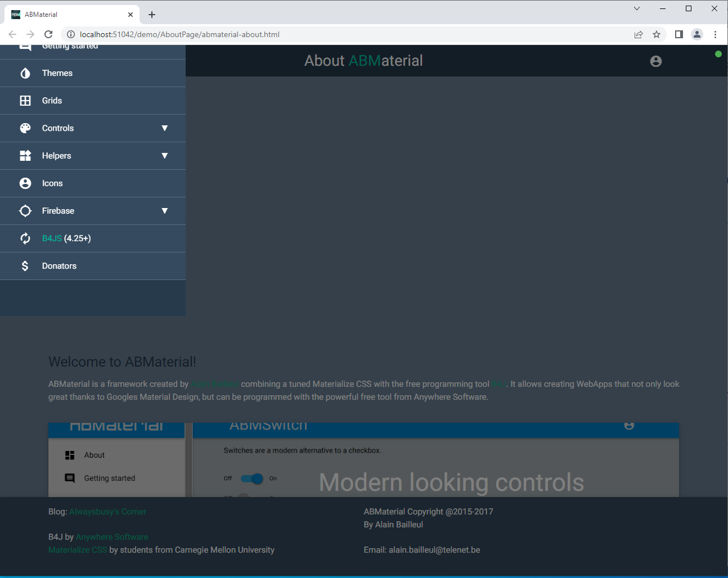Open the Helpers menu item
728x578 pixels.
[x=93, y=156]
